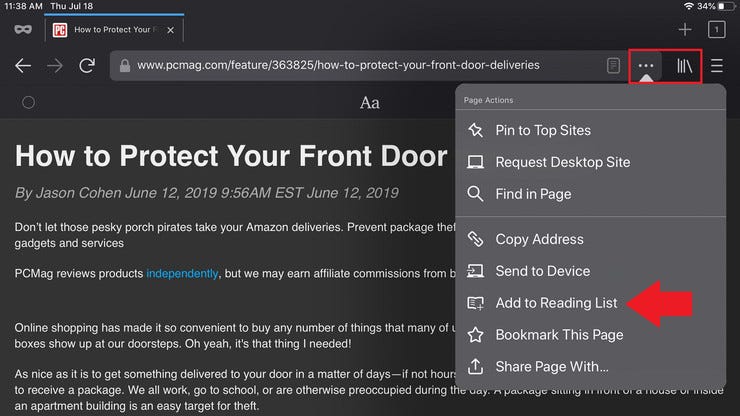Image resolution: width=740 pixels, height=416 pixels.
Task: Choose Share Page With...
Action: 590,366
